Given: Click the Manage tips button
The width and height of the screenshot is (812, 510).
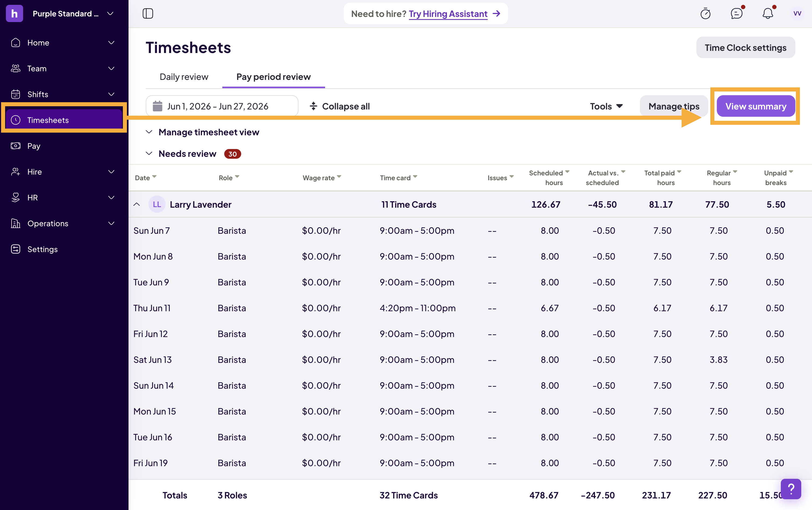Looking at the screenshot, I should tap(674, 106).
